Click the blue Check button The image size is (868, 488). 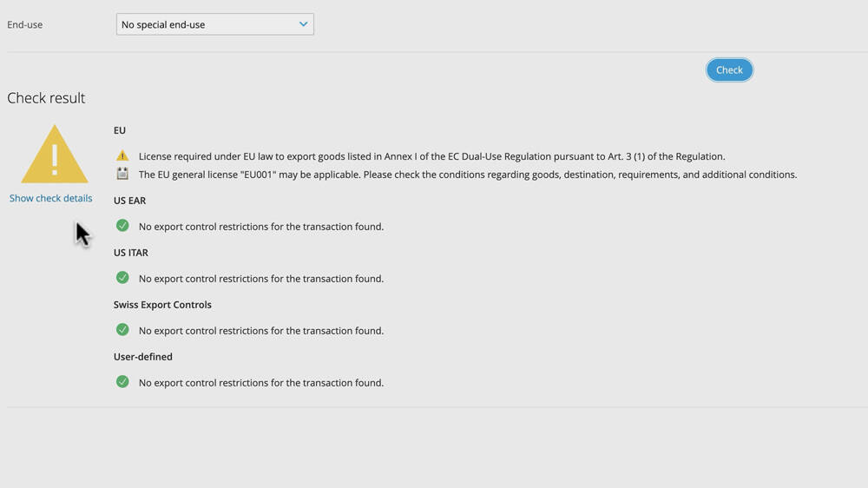pyautogui.click(x=729, y=69)
